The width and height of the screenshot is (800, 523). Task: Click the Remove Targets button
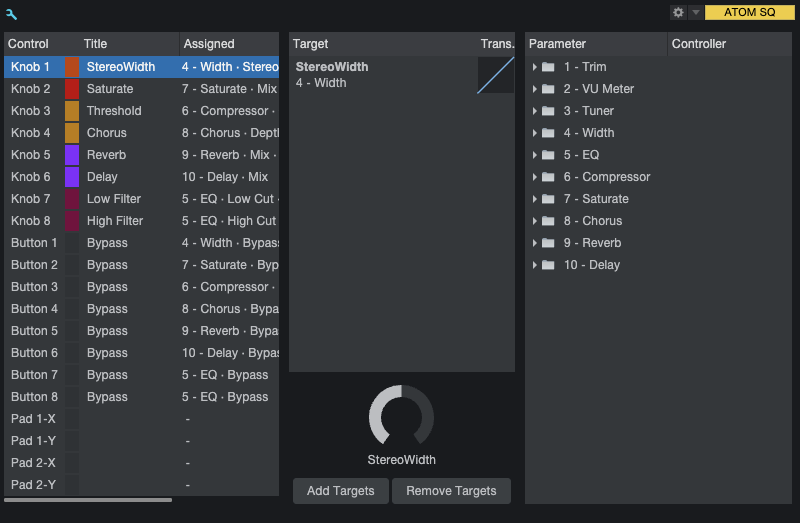tap(451, 491)
